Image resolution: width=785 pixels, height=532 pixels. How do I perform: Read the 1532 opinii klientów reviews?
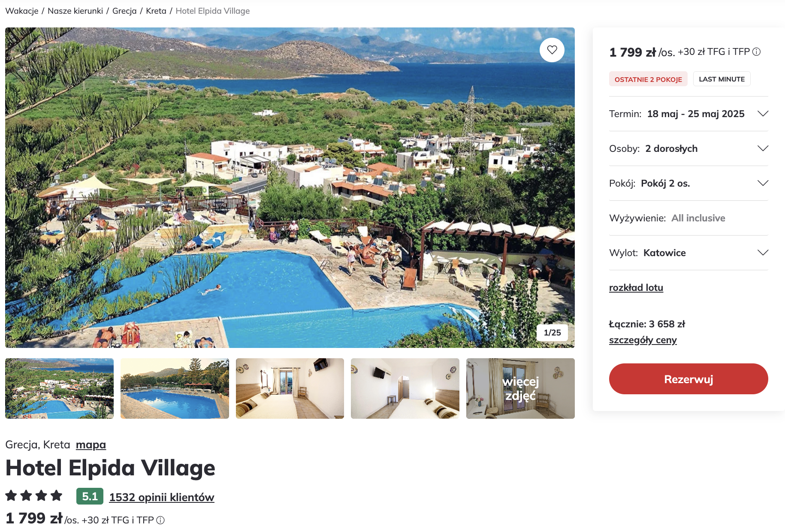pos(162,497)
